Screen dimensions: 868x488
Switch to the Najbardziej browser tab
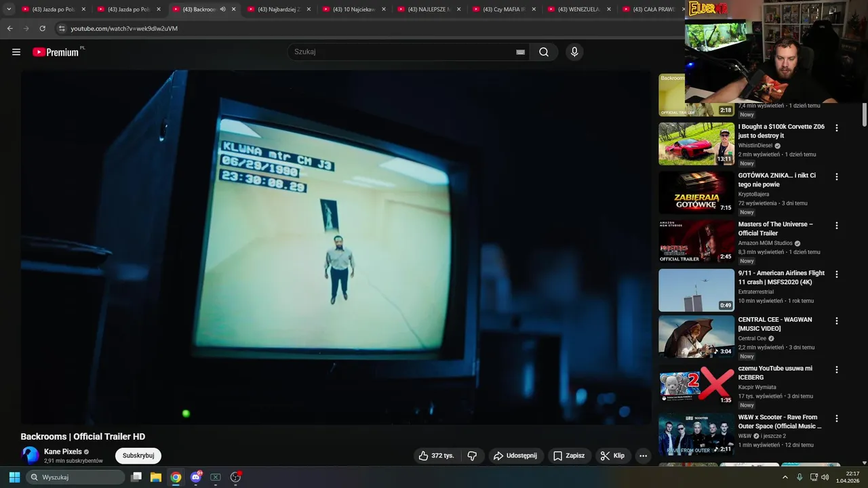click(278, 9)
